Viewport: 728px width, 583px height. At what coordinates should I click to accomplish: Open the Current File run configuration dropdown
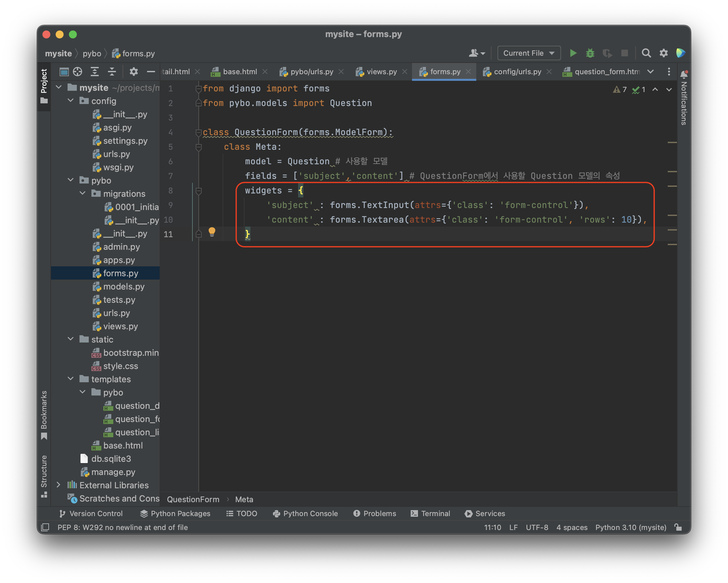[529, 53]
